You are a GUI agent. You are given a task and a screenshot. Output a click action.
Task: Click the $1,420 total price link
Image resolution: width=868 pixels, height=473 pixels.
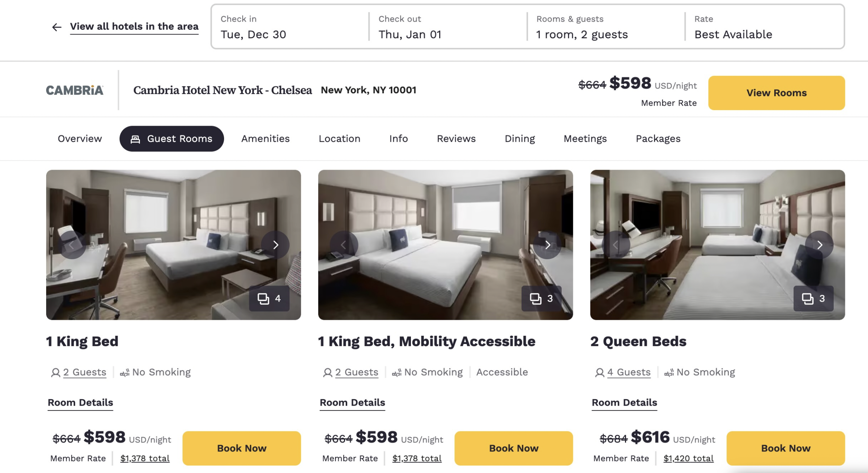click(x=688, y=458)
